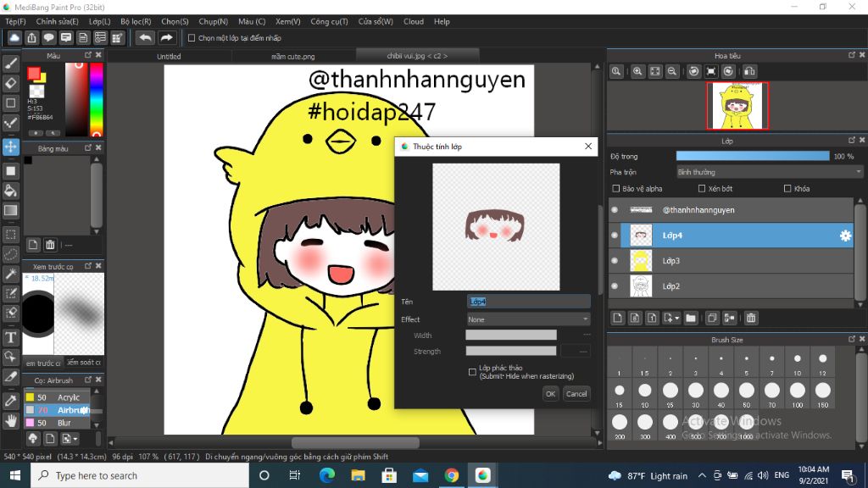
Task: Open the Effect dropdown in layer properties
Action: (x=528, y=319)
